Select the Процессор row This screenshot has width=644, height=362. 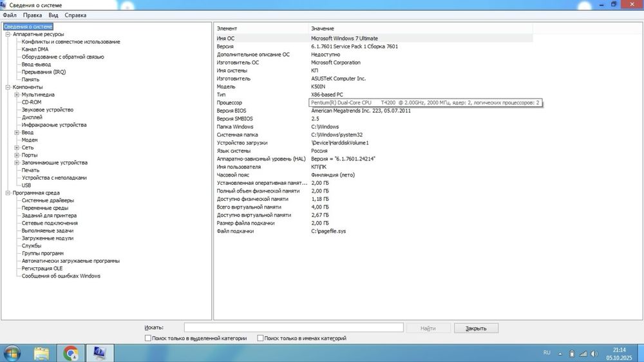[374, 102]
